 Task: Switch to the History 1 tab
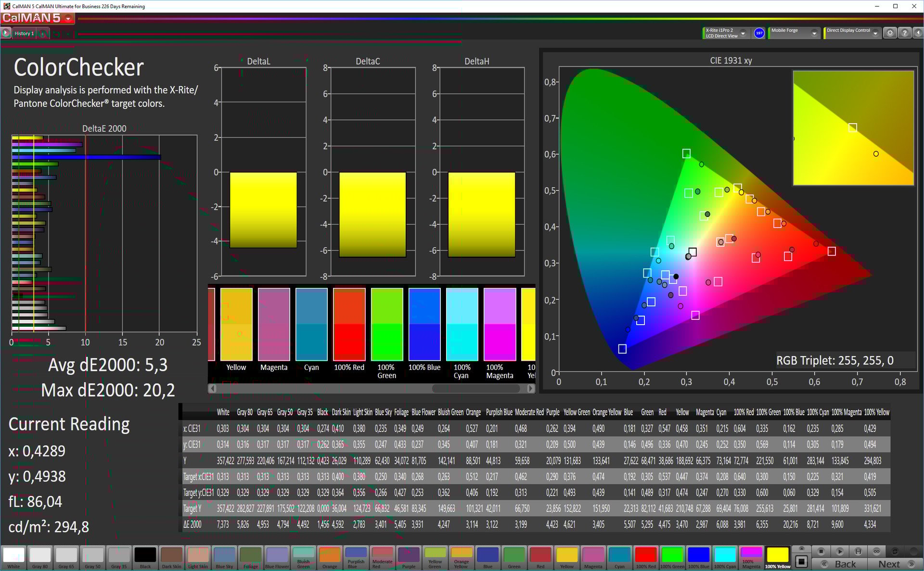coord(24,34)
